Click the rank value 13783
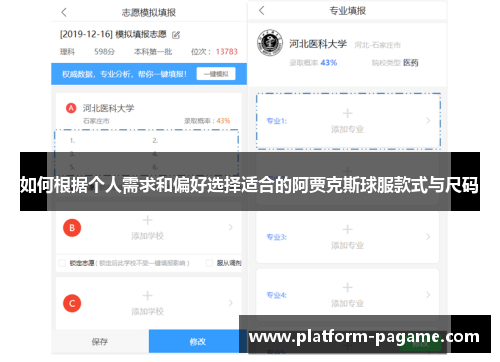Image resolution: width=500 pixels, height=362 pixels. [227, 52]
